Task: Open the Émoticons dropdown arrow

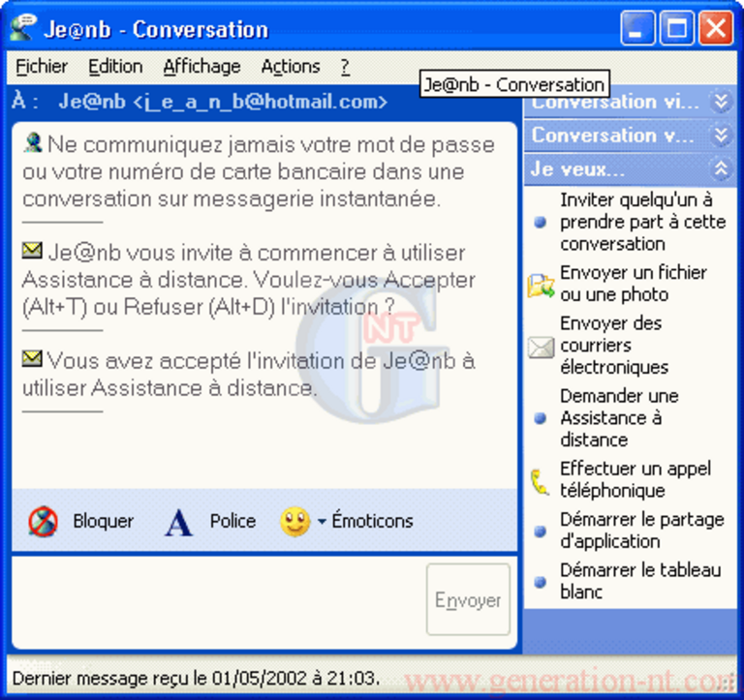Action: click(322, 522)
